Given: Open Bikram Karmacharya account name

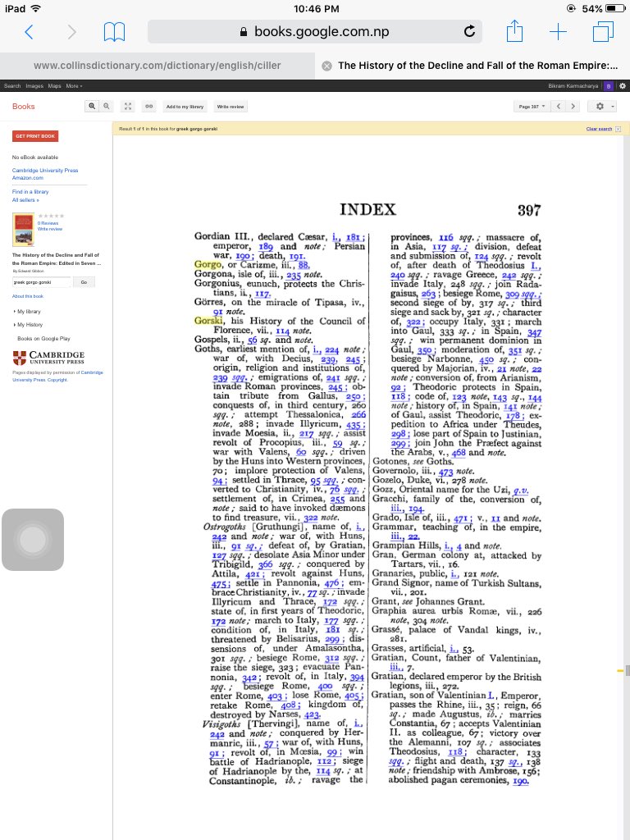Looking at the screenshot, I should pyautogui.click(x=573, y=85).
